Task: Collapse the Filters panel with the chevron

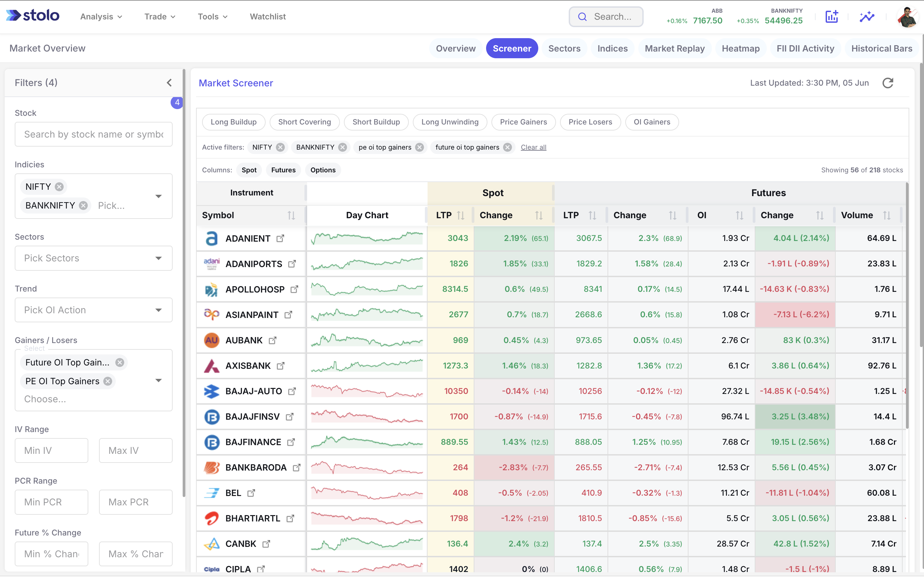Action: click(x=169, y=82)
